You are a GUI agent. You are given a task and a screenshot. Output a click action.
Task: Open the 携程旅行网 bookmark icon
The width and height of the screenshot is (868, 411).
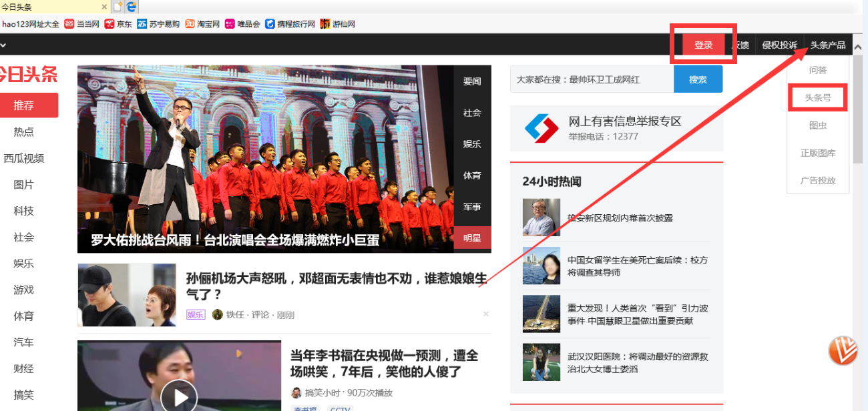pos(270,23)
